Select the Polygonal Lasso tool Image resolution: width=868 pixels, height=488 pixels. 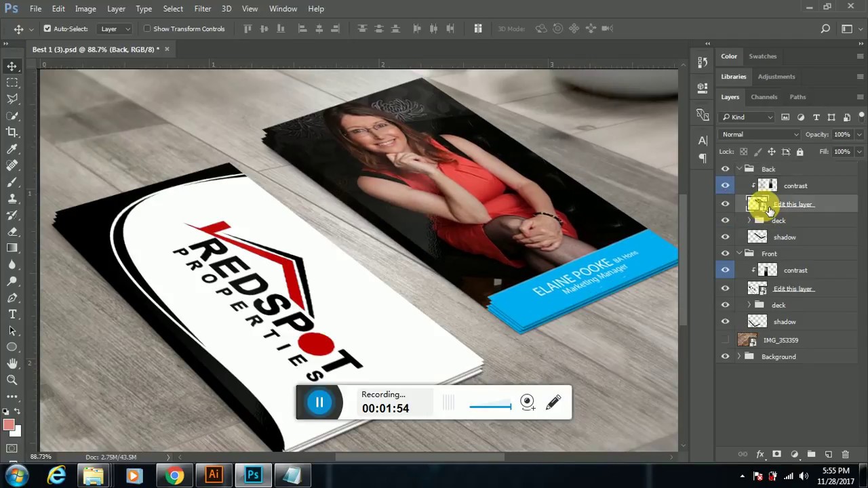12,99
